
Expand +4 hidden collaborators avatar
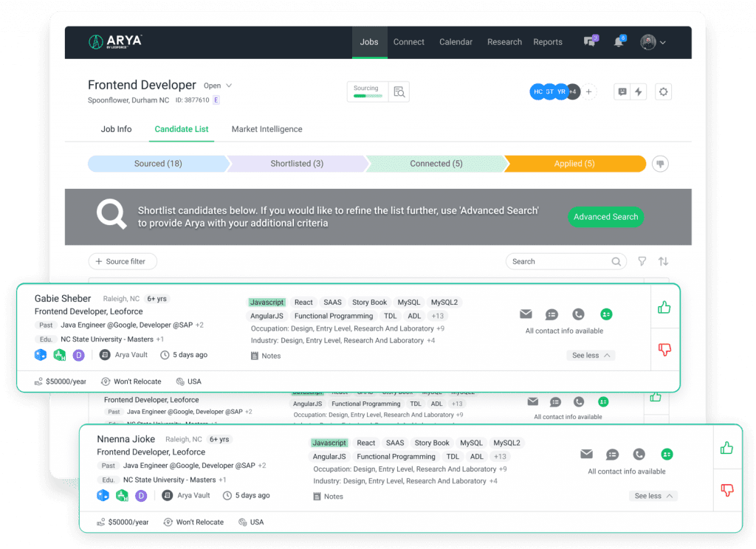click(x=573, y=91)
